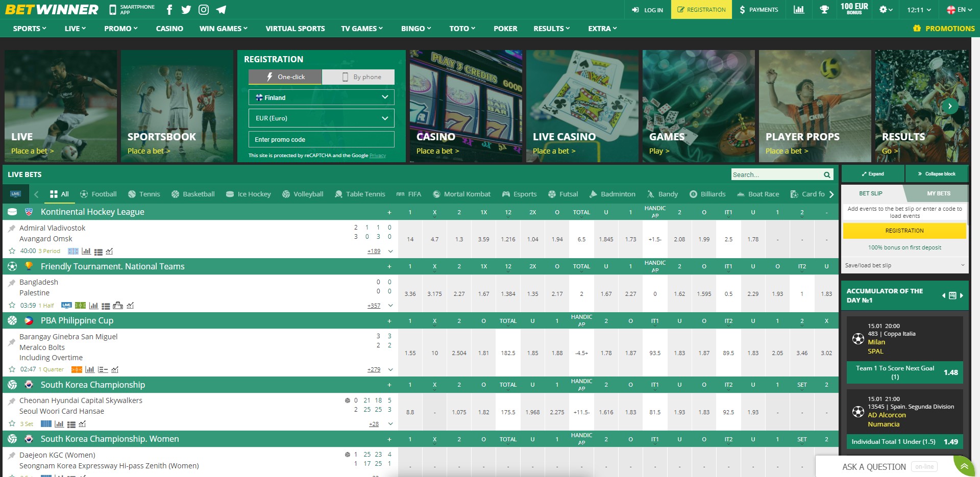This screenshot has height=477, width=980.
Task: Open the statistics bar-chart icon in header
Action: pyautogui.click(x=799, y=10)
